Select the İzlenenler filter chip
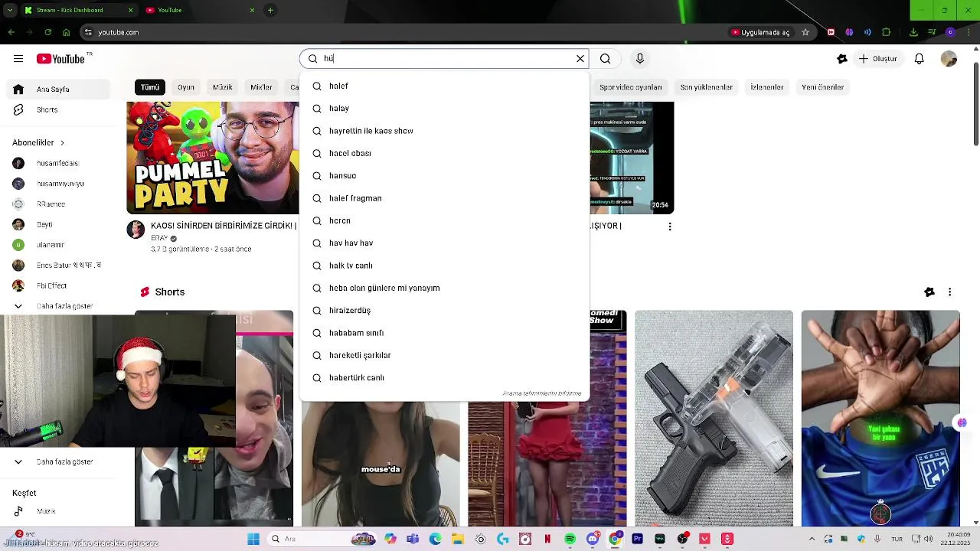The image size is (980, 551). [x=767, y=87]
